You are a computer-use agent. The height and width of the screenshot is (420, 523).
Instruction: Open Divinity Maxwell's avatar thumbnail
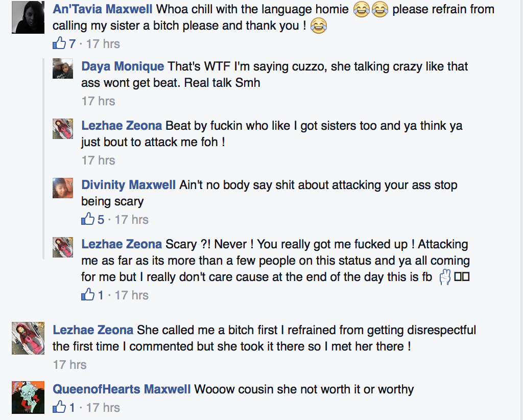63,188
